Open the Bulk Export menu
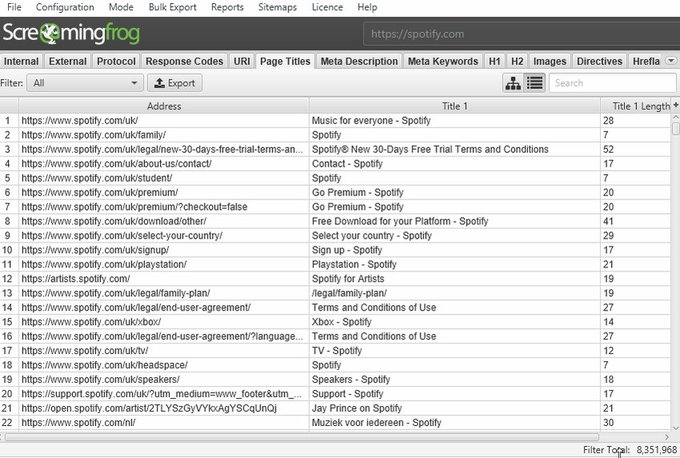The image size is (680, 458). 173,7
